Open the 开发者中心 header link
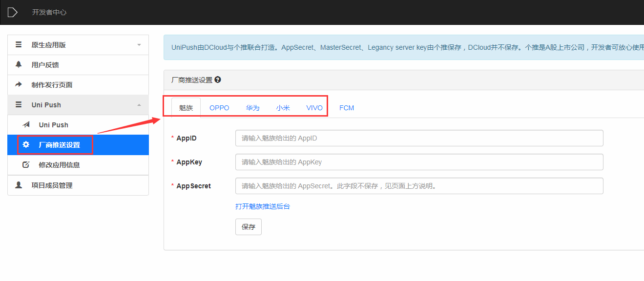 click(x=49, y=12)
